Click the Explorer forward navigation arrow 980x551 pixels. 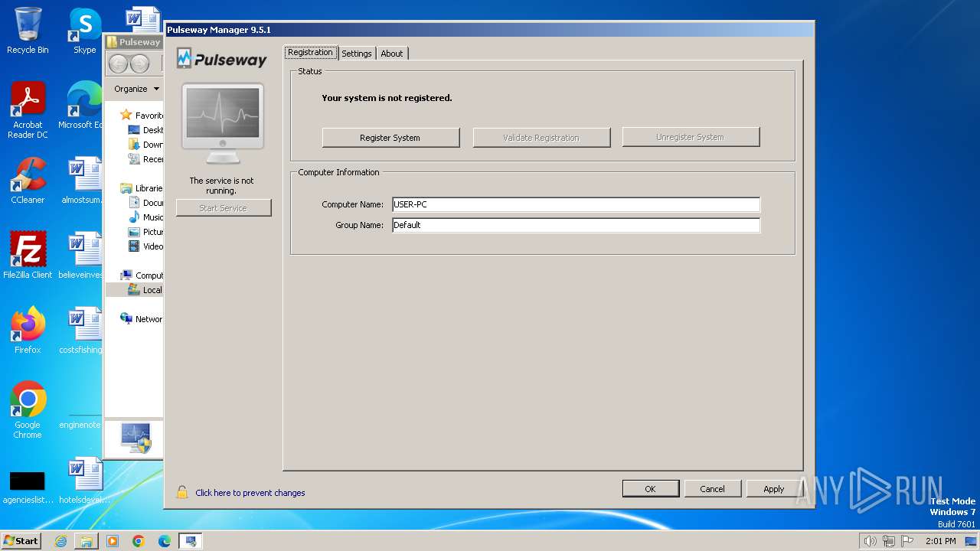139,64
